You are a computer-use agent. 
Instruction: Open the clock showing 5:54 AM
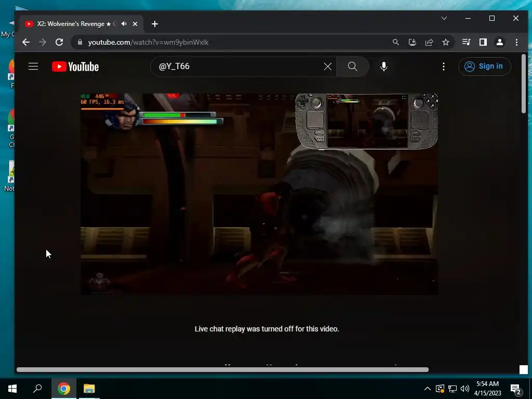click(x=487, y=389)
